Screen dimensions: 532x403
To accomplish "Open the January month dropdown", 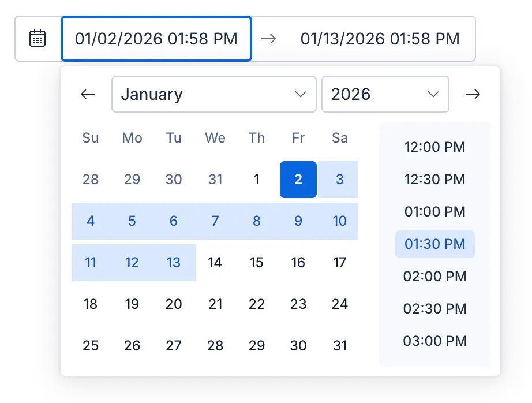I will tap(213, 94).
